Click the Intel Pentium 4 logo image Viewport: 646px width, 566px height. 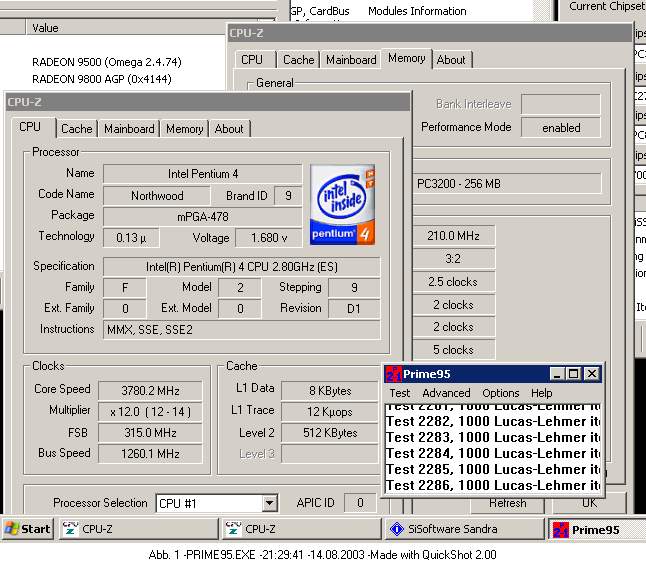(342, 205)
